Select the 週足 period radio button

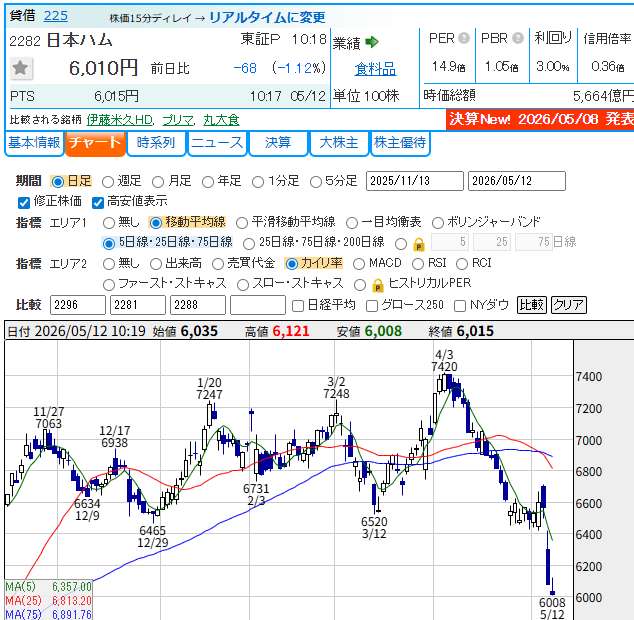108,182
